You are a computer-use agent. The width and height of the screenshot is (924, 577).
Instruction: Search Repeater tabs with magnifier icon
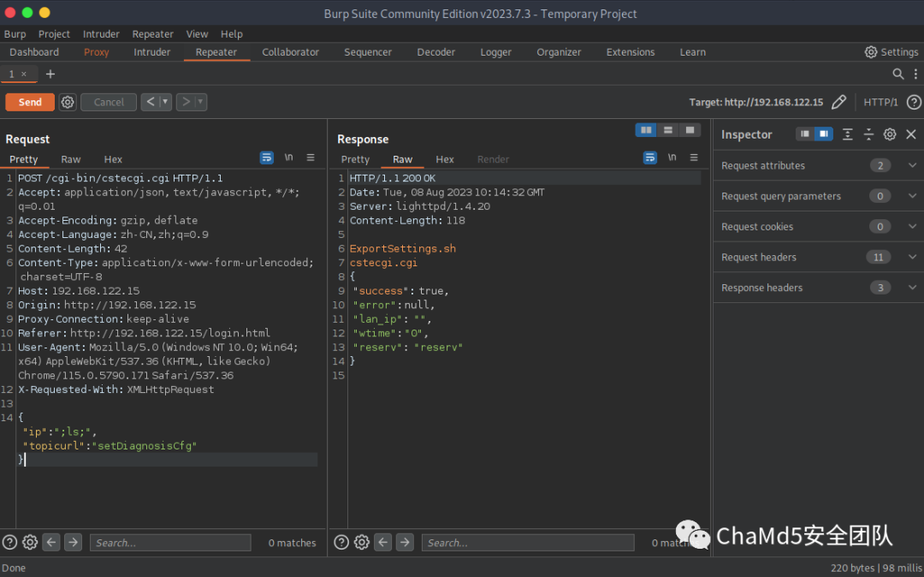[x=898, y=74]
